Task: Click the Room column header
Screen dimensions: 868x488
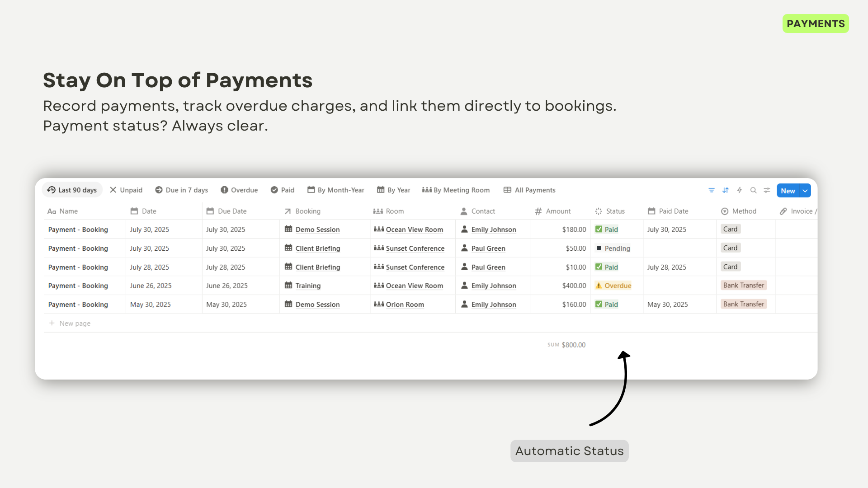Action: [389, 211]
